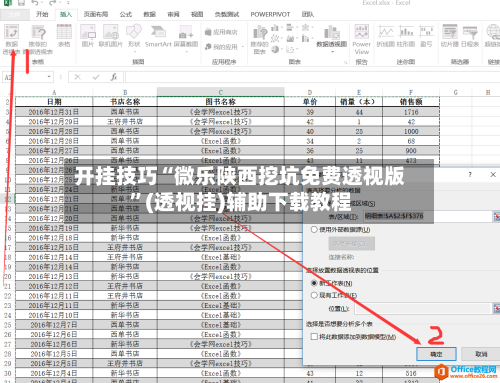Screen dimensions: 500x383
Task: Switch to the Page Layout ribbon tab
Action: [x=96, y=14]
